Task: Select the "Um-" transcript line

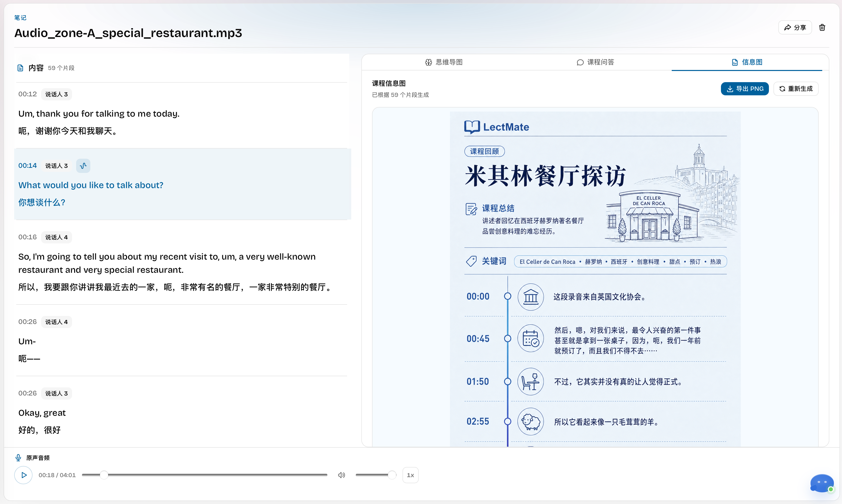Action: (x=27, y=341)
